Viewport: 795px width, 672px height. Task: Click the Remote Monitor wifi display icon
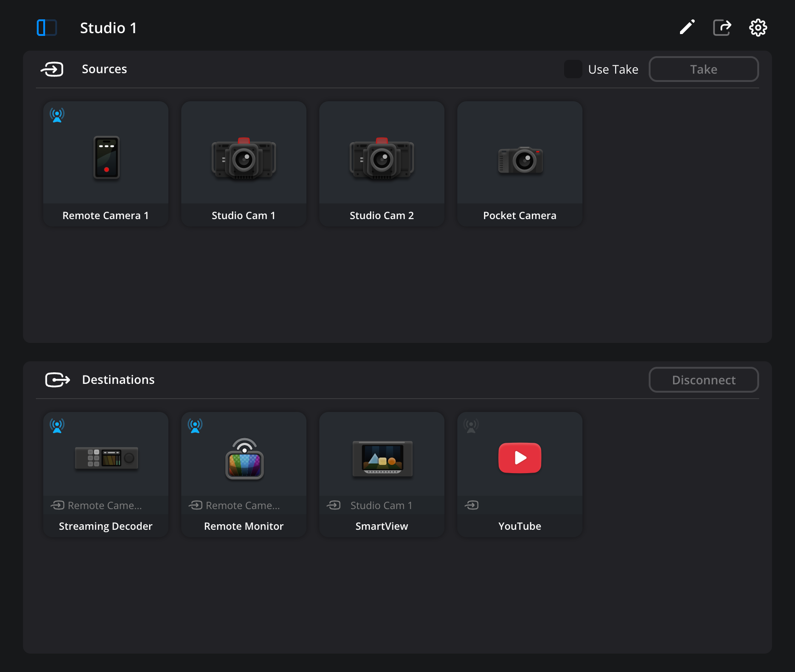pyautogui.click(x=244, y=459)
